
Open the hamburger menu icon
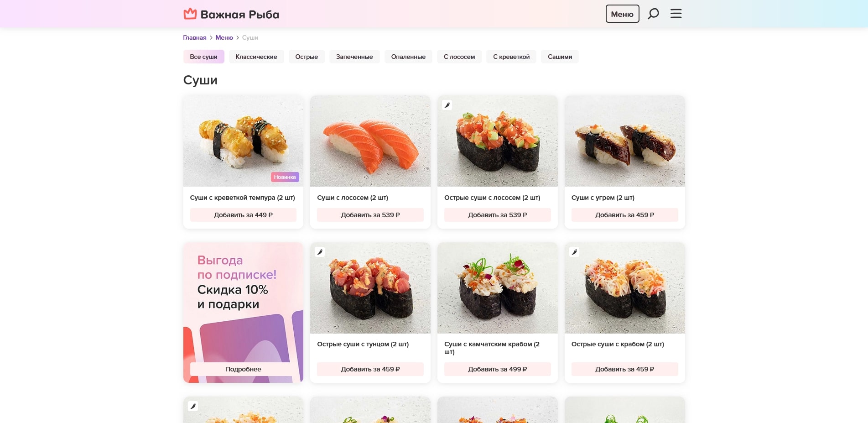click(676, 14)
